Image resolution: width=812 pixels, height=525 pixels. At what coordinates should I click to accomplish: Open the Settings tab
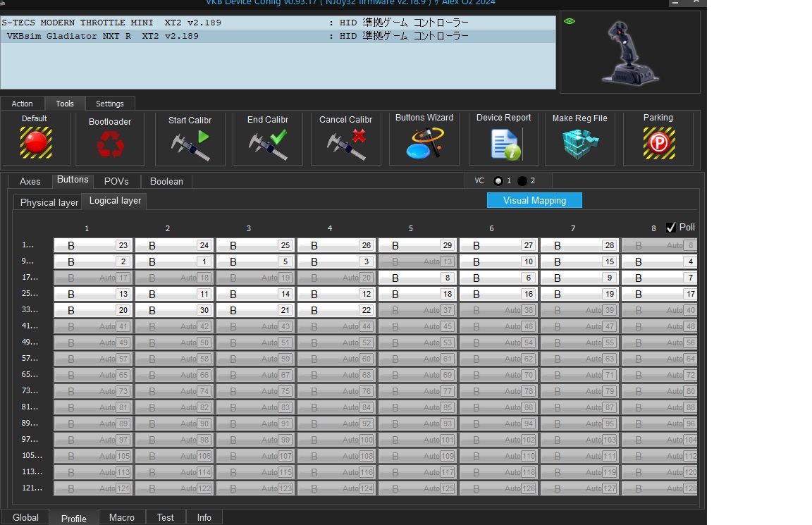coord(110,104)
